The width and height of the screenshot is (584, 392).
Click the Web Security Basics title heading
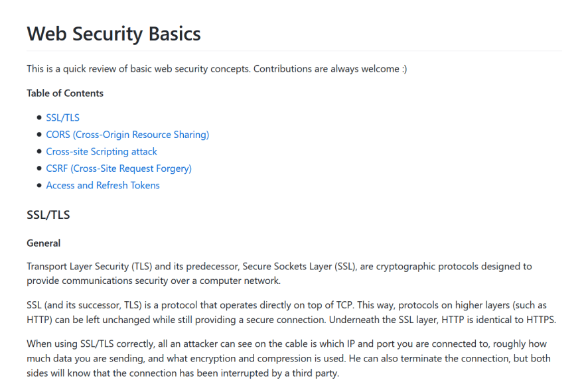tap(113, 33)
